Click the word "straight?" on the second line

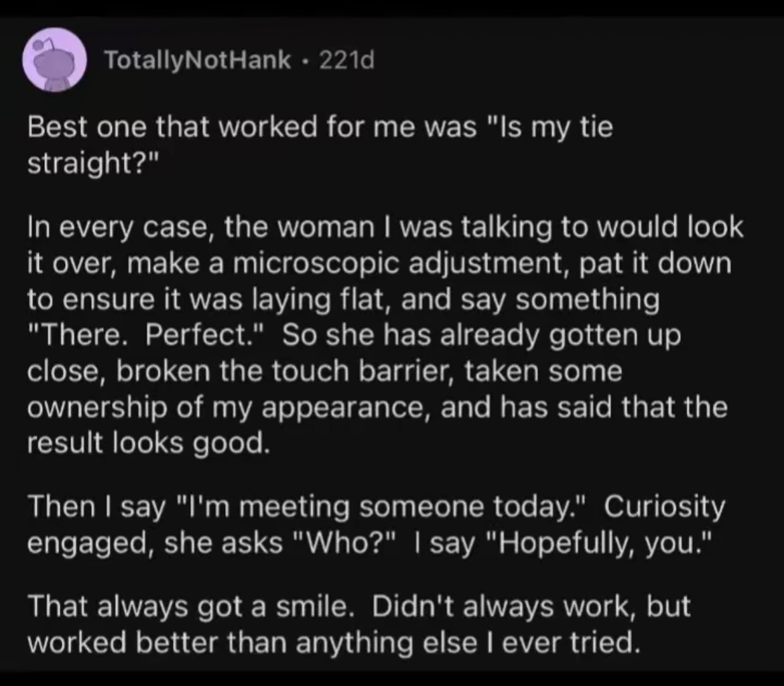coord(92,163)
